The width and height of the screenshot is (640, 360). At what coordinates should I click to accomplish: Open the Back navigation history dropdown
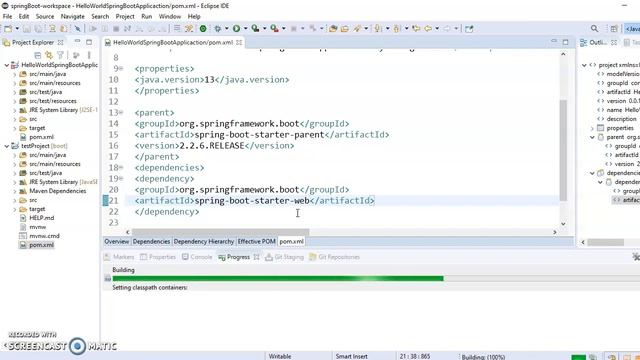tap(437, 29)
